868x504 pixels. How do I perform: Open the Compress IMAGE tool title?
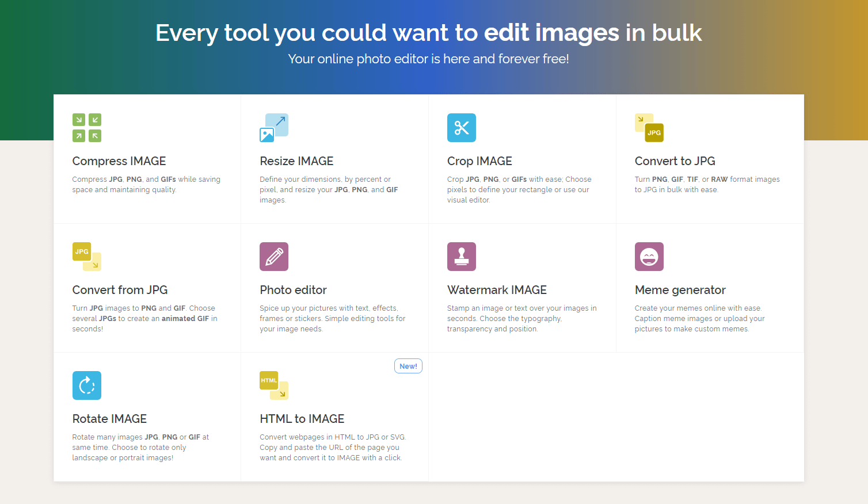tap(119, 161)
